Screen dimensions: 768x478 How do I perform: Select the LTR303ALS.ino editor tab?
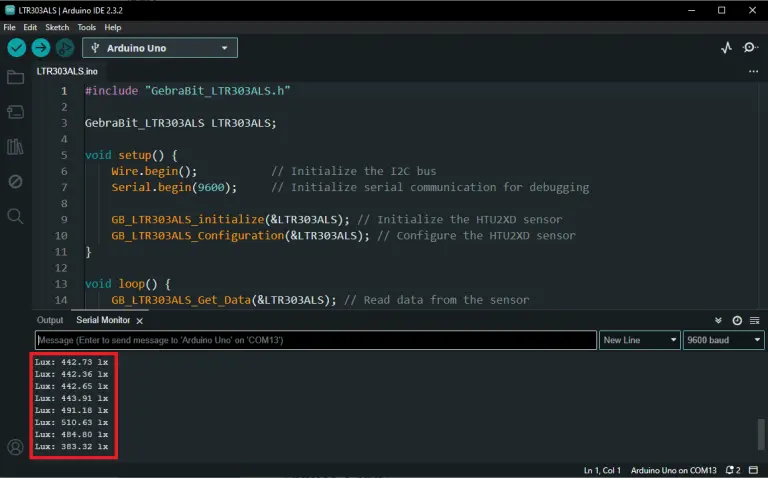(67, 72)
